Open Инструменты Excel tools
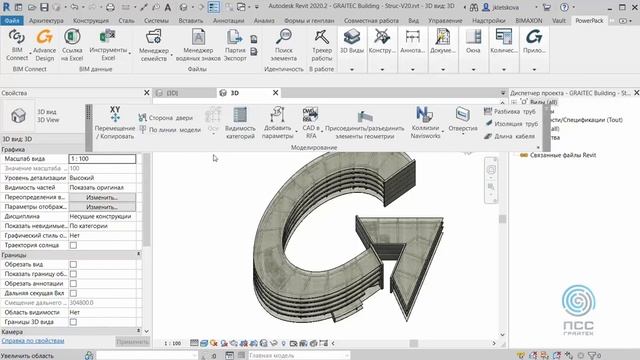 click(x=108, y=45)
